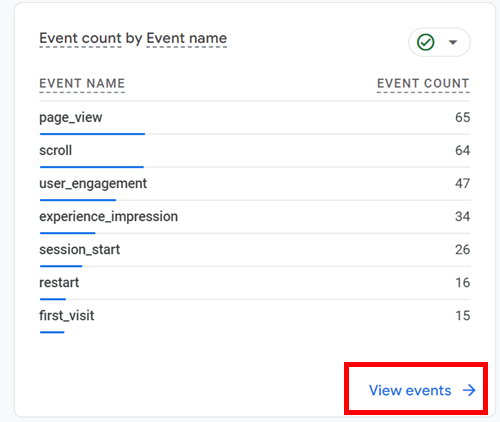Viewport: 500px width, 422px height.
Task: Click the count 26 for session_start
Action: (463, 250)
